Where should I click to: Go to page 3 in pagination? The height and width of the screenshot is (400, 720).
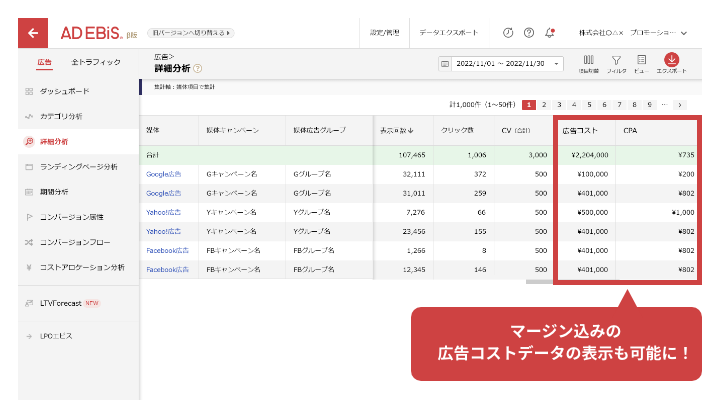coord(559,104)
